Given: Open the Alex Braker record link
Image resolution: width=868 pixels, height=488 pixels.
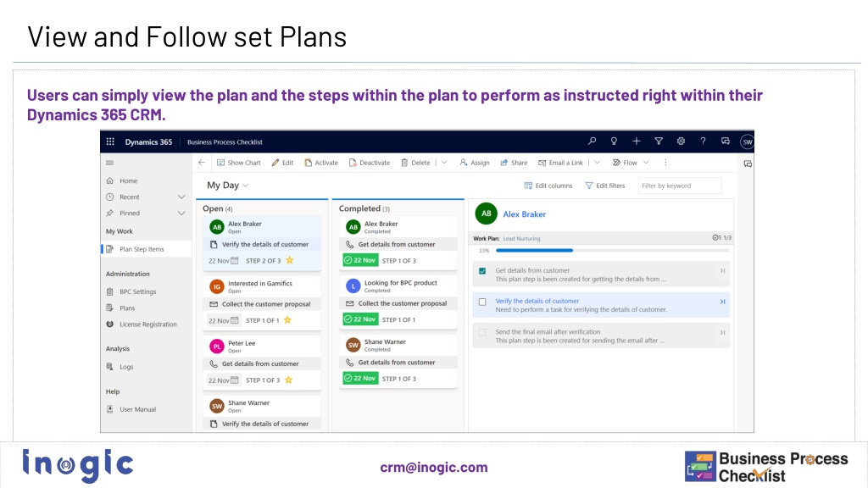Looking at the screenshot, I should tap(524, 214).
